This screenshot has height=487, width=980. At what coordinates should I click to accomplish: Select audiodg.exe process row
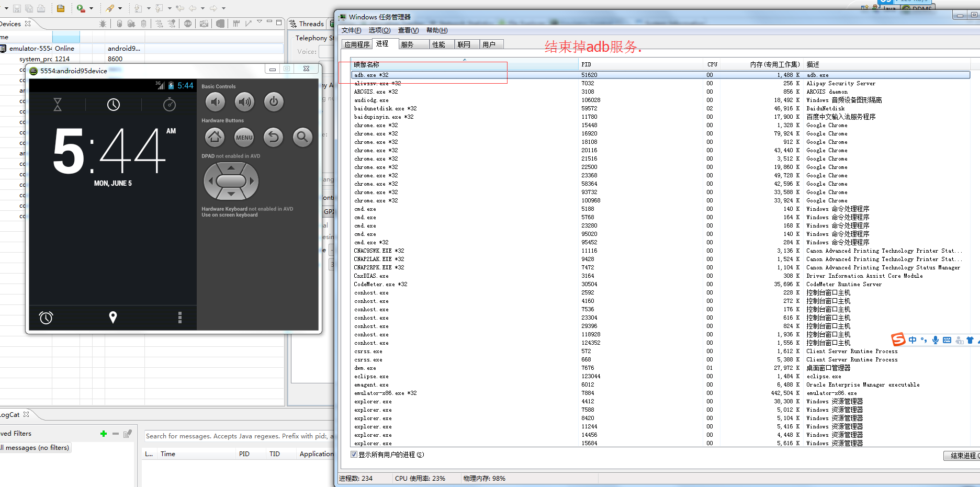pyautogui.click(x=660, y=100)
